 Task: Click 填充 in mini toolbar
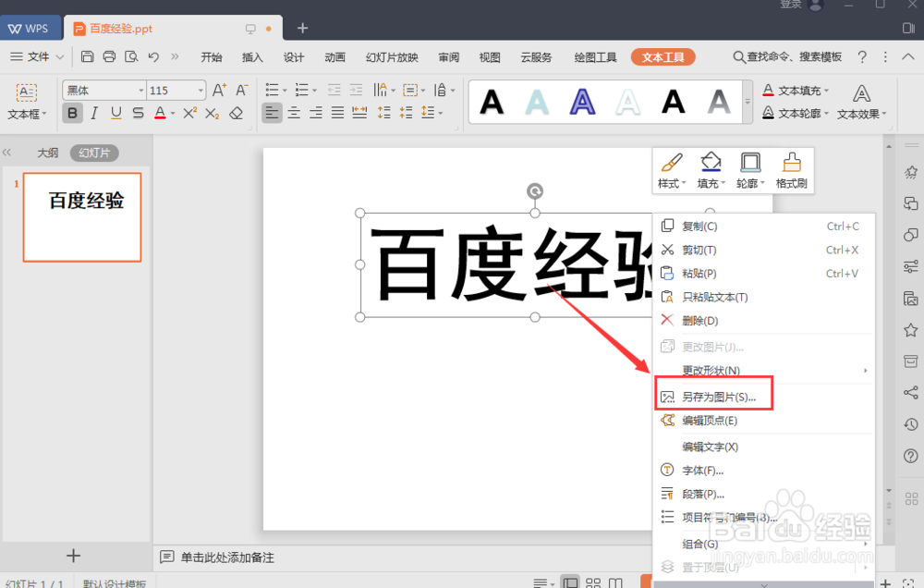711,171
